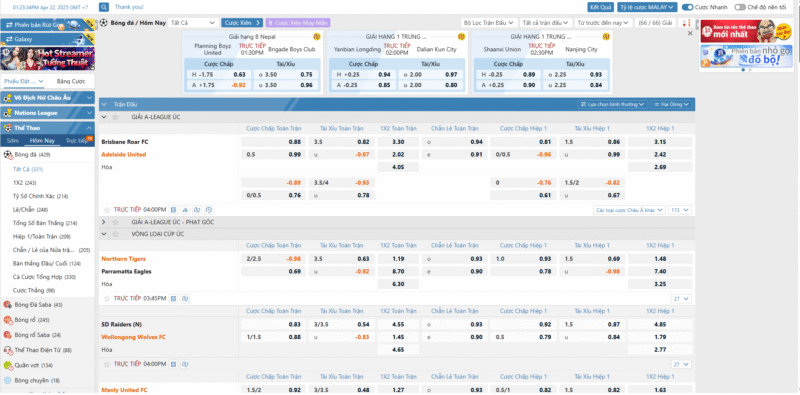Click the coin icon on Shaanxi Union card
Image resolution: width=800 pixels, height=395 pixels.
click(x=606, y=37)
